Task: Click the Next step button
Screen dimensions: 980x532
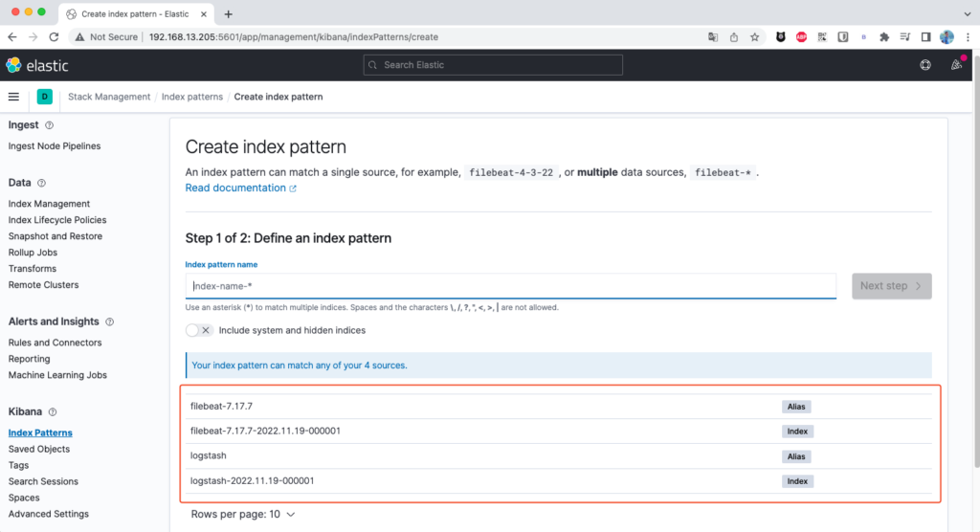Action: (891, 286)
